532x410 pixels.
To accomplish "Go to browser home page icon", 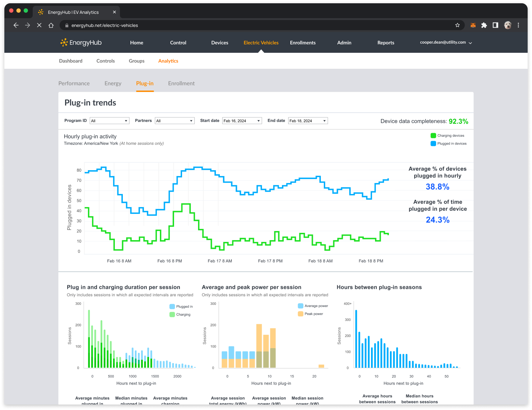I will (x=51, y=25).
